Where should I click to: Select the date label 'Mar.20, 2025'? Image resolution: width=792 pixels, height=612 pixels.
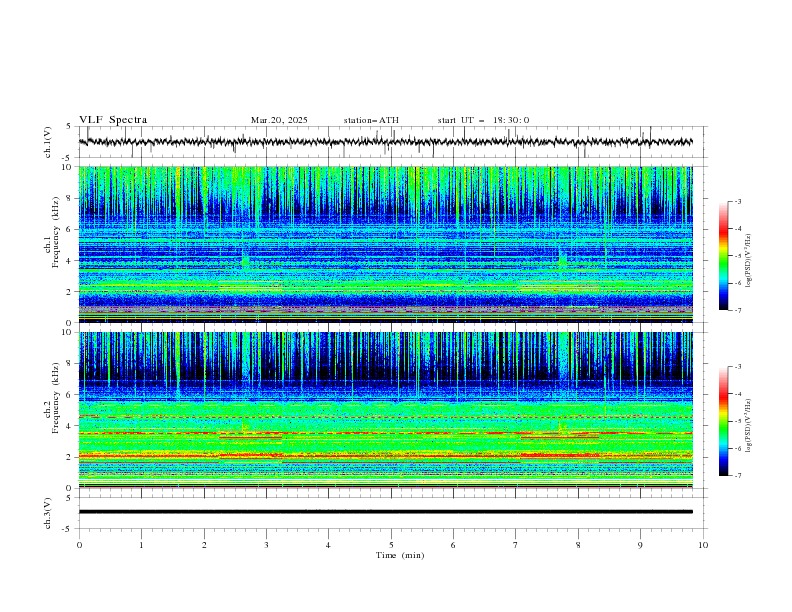pyautogui.click(x=279, y=120)
